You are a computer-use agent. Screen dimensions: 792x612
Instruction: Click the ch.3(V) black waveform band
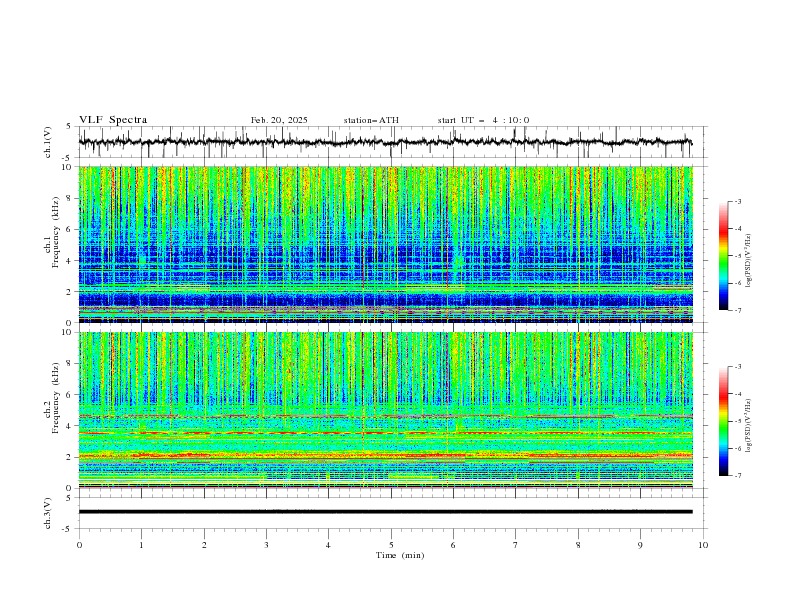385,512
